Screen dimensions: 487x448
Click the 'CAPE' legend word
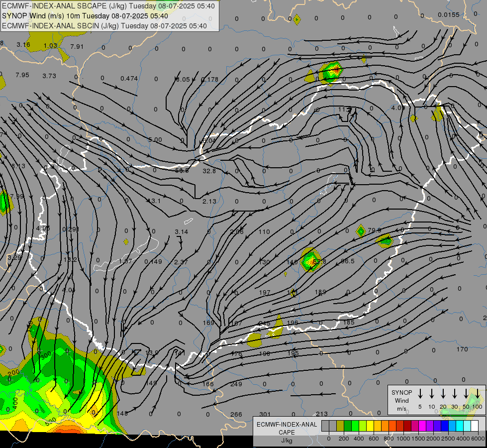(x=287, y=433)
